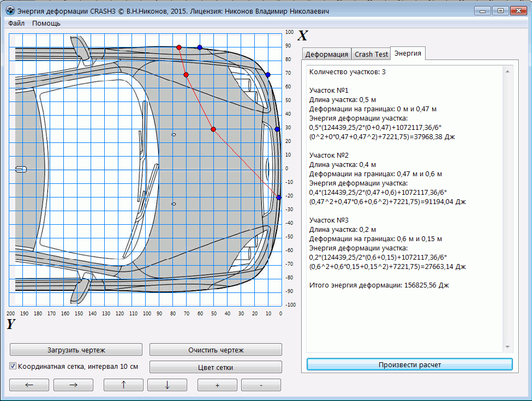The image size is (532, 401).
Task: Open the Помощь menu
Action: (x=46, y=23)
